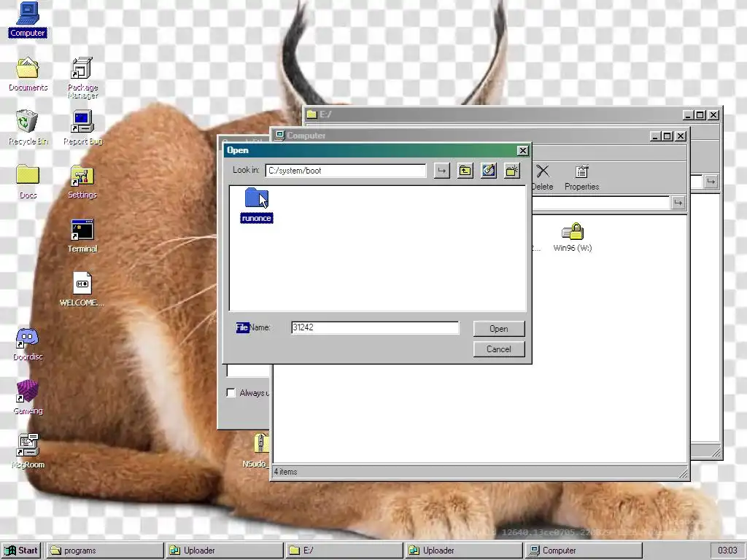Switch to second Uploader taskbar item
The height and width of the screenshot is (560, 747).
[463, 551]
